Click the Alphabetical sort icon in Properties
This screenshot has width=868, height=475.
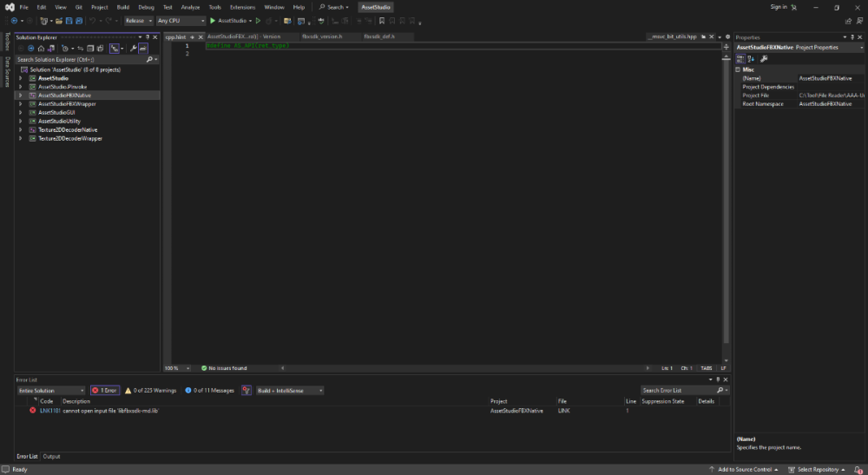751,59
